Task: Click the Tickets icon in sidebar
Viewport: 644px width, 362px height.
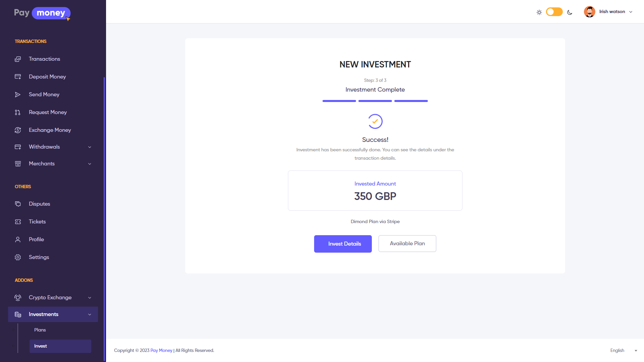Action: pyautogui.click(x=18, y=222)
